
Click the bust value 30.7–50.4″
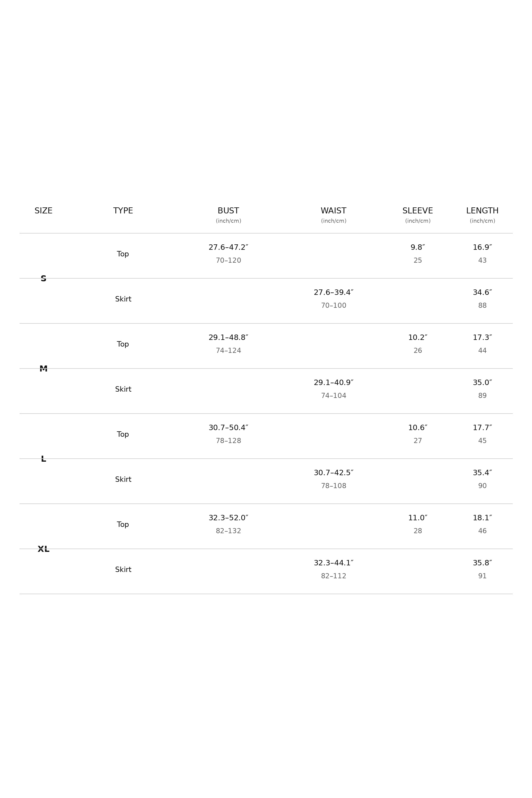pyautogui.click(x=228, y=428)
